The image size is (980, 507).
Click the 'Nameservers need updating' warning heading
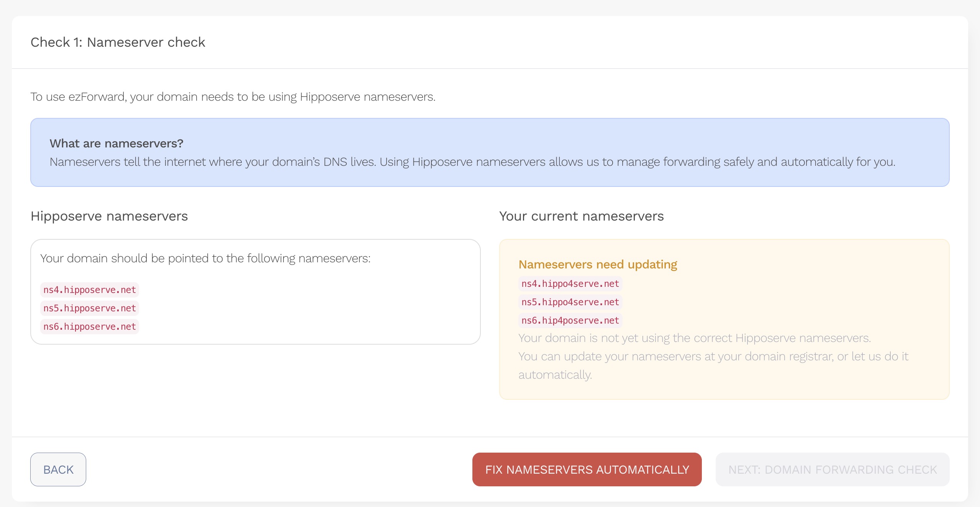tap(598, 265)
